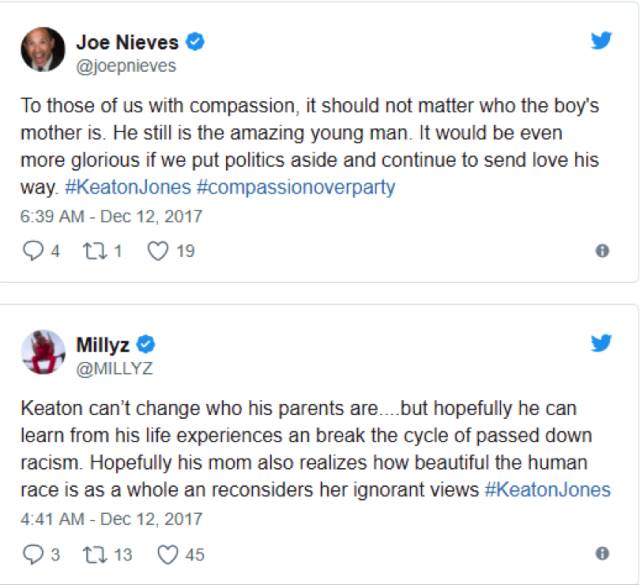Click the Twitter bird icon on Millyz's tweet
The image size is (640, 585).
(601, 343)
